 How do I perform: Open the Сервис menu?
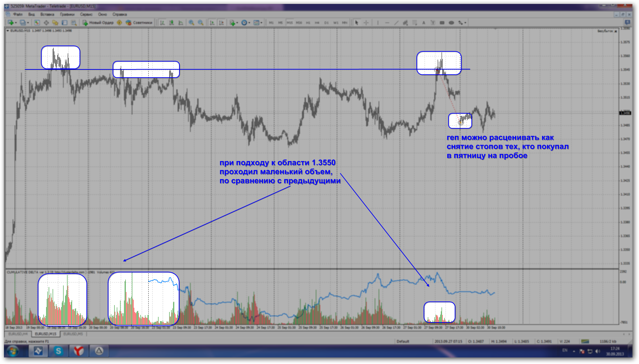[86, 14]
